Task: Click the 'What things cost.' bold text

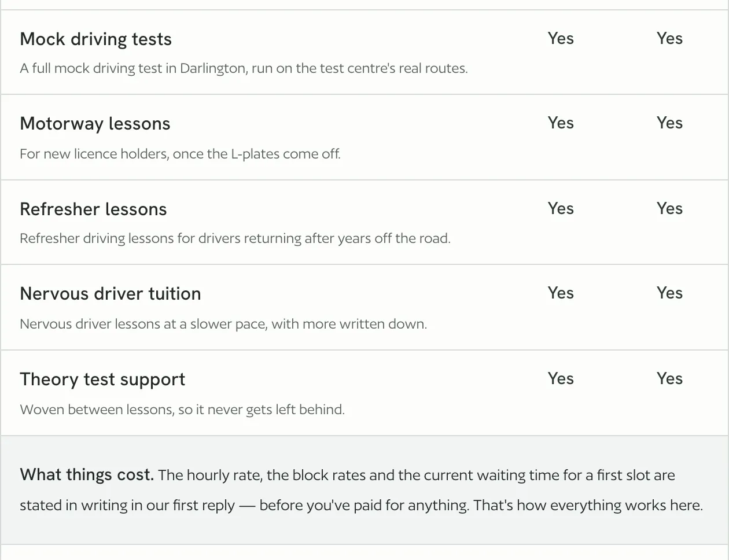Action: (x=87, y=475)
